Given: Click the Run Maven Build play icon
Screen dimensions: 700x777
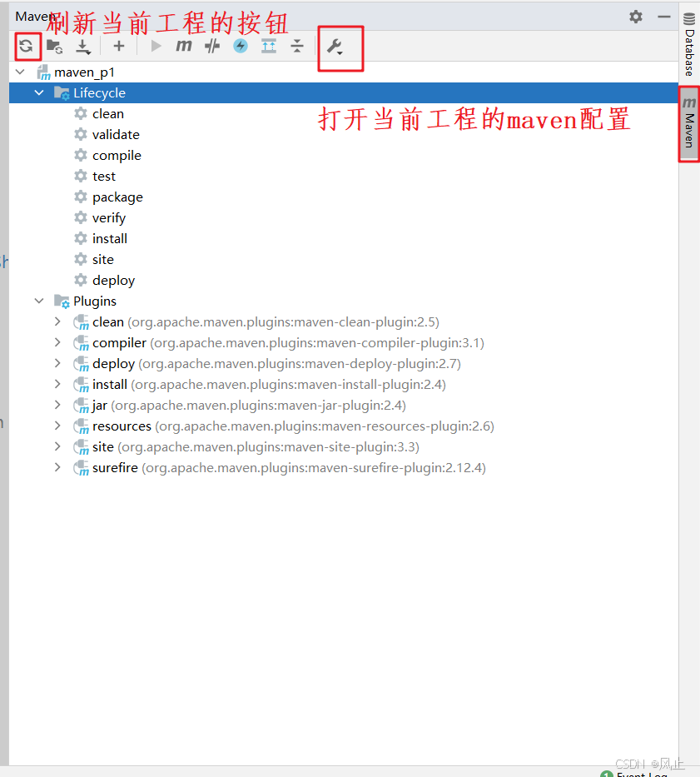Looking at the screenshot, I should tap(156, 46).
